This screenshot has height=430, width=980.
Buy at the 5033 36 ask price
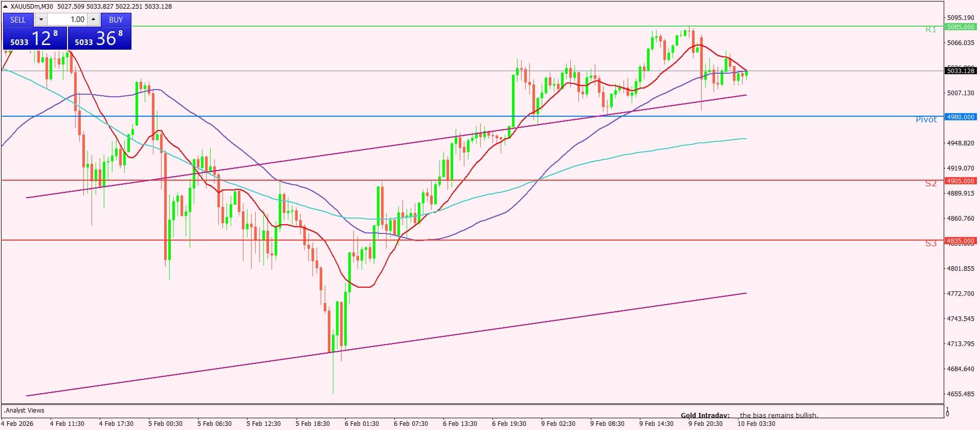[100, 38]
